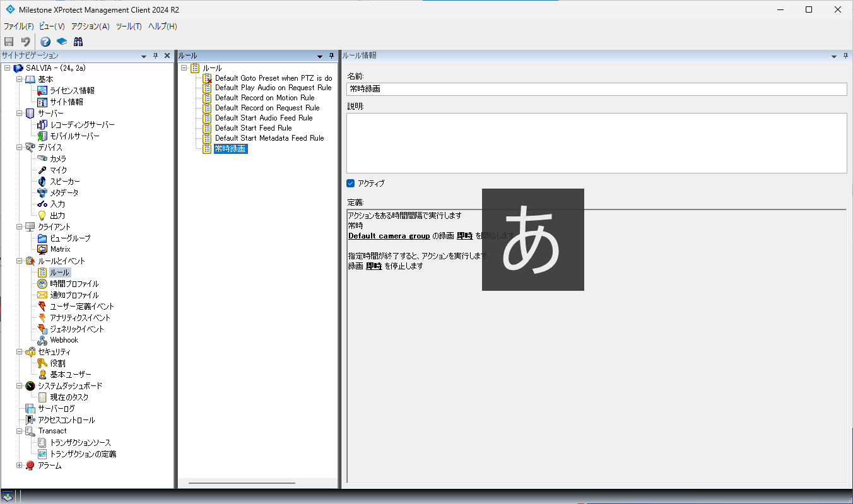Click the 時間プロファイル clock icon

42,284
